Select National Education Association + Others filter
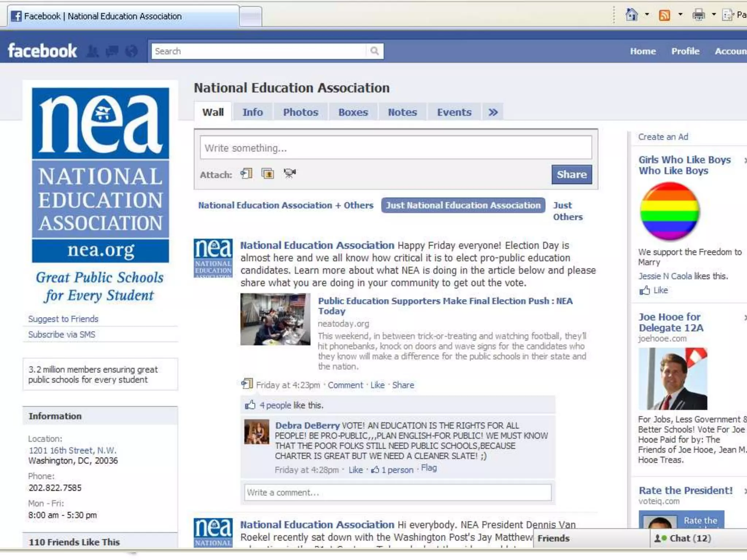The width and height of the screenshot is (747, 560). [286, 205]
